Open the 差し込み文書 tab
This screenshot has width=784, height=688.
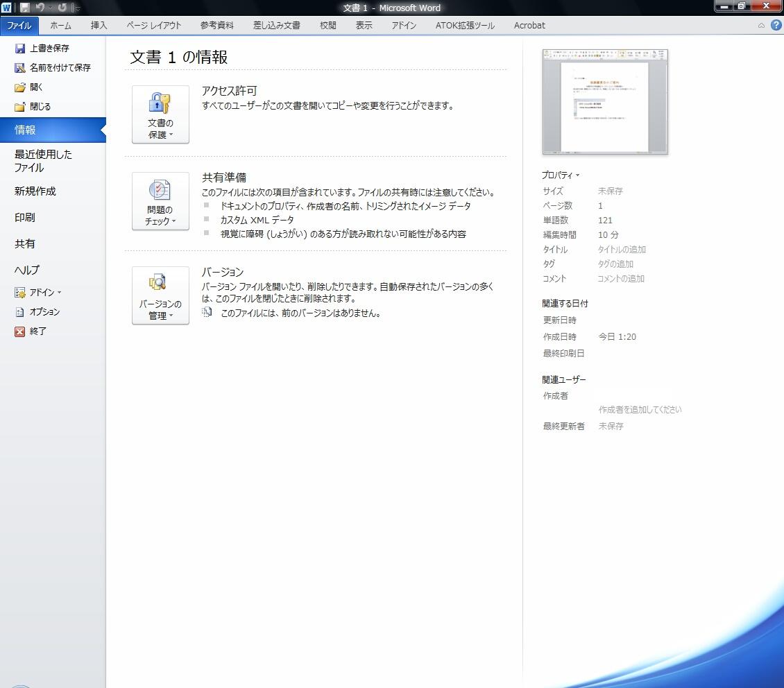[277, 26]
